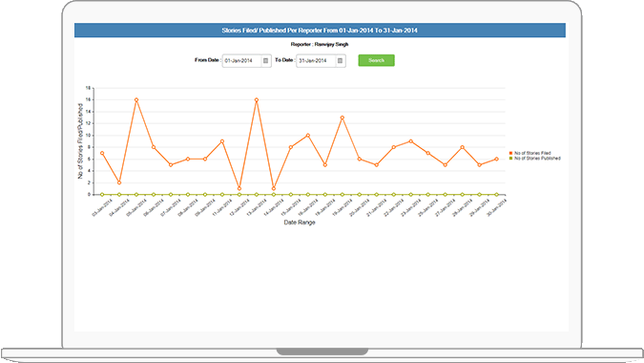Select the orange data point for 05-Jan-2014
Screen dimensions: 644x363
click(136, 100)
